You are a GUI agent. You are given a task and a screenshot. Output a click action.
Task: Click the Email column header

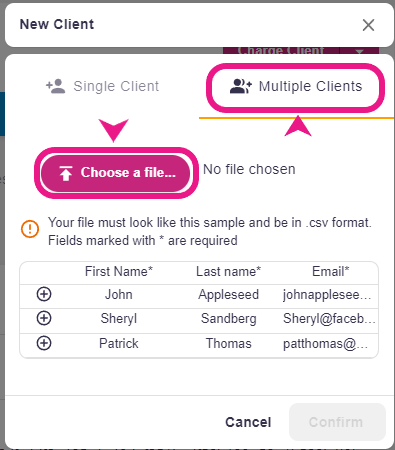click(330, 272)
